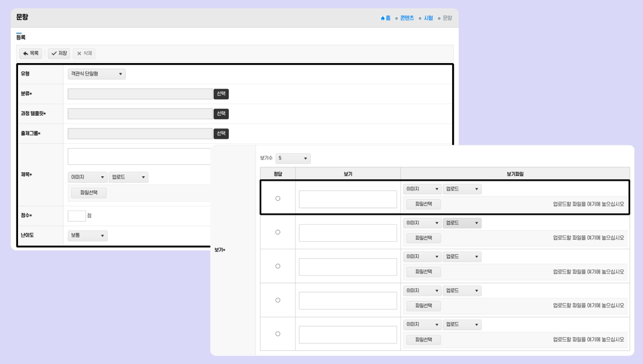Go to 홈 via breadcrumb home icon

pos(385,18)
